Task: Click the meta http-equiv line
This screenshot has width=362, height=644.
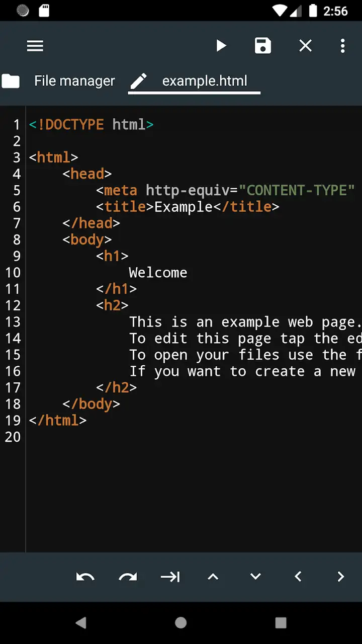Action: coord(225,190)
